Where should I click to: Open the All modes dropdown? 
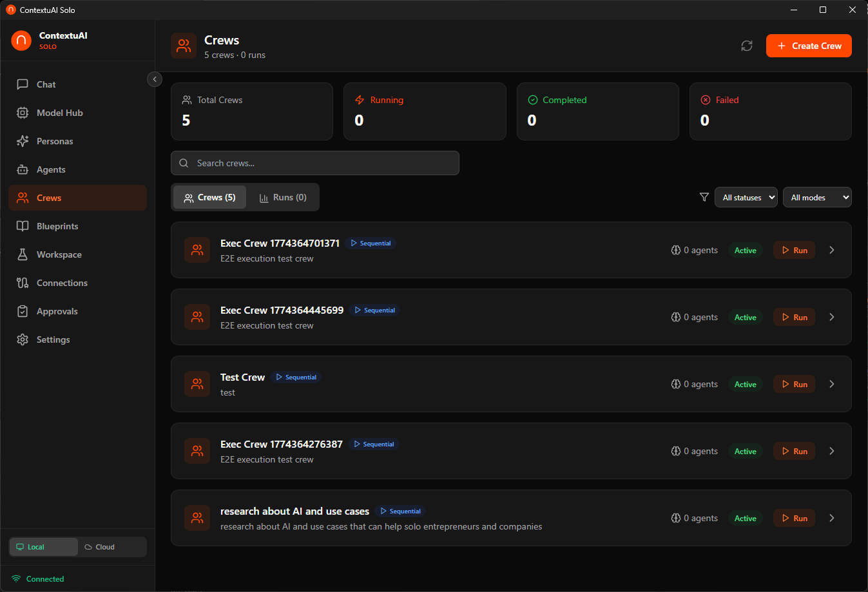817,197
